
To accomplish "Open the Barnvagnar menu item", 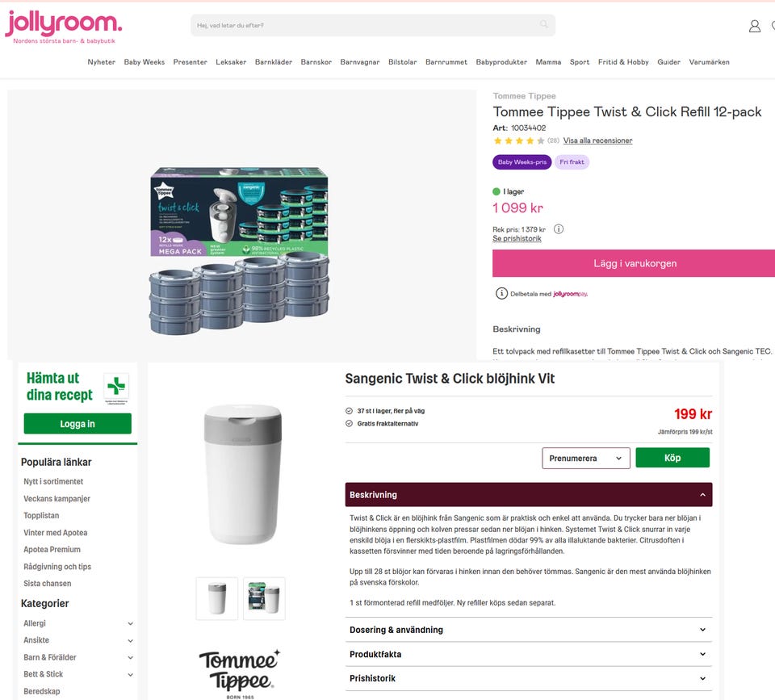I will click(360, 62).
